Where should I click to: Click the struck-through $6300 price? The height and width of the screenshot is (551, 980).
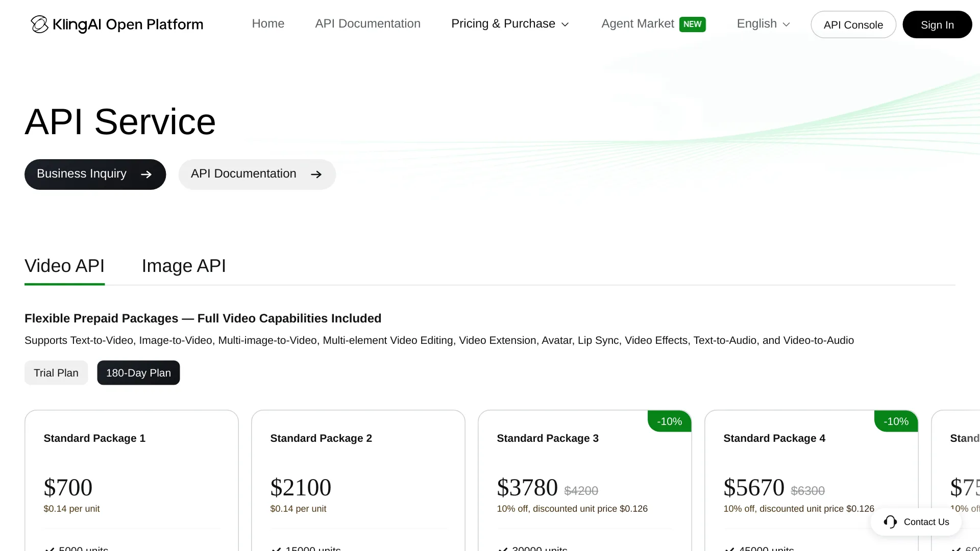807,491
